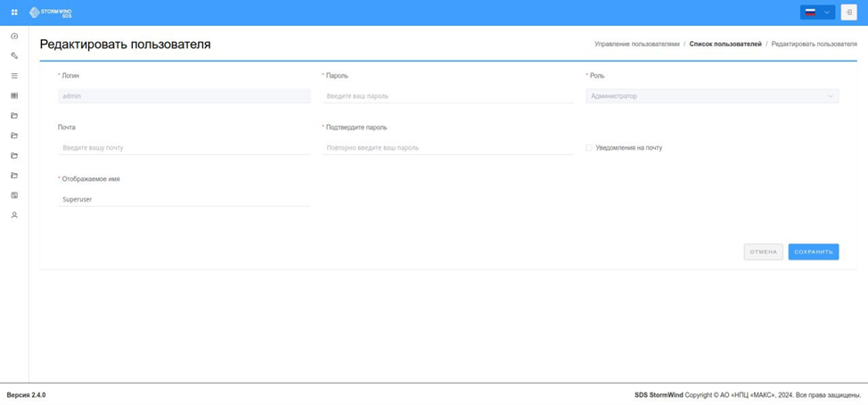Open the dashboard gauge icon in sidebar
Viewport: 868px width, 405px height.
(x=14, y=36)
